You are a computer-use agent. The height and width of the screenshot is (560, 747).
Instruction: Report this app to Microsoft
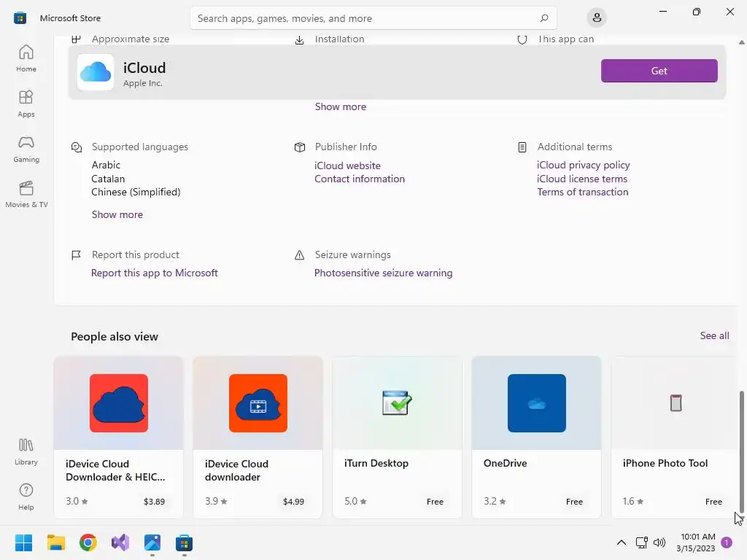click(x=155, y=273)
